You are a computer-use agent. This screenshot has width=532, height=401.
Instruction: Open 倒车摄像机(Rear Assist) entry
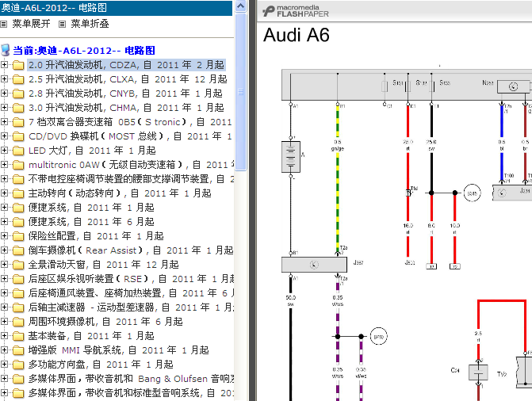(131, 250)
